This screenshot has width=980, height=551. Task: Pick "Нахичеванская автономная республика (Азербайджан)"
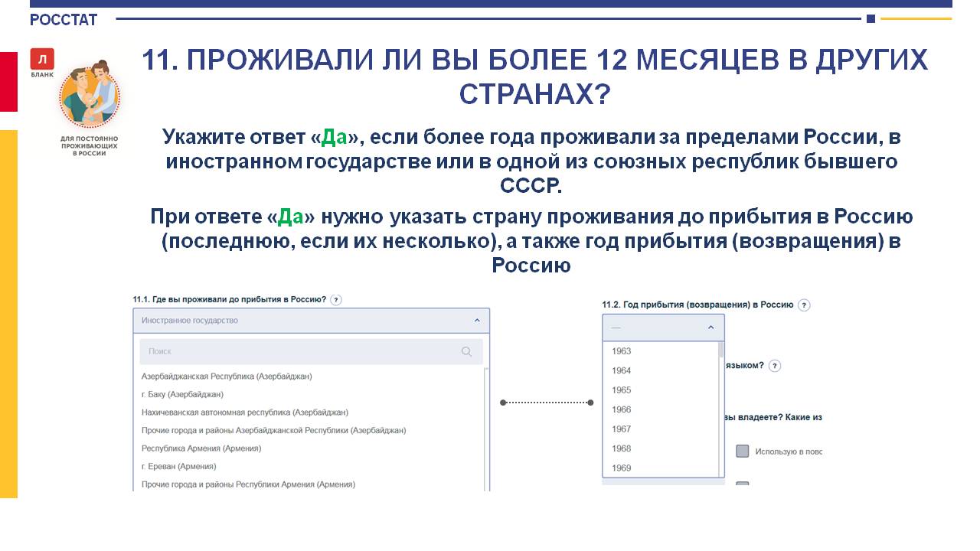(245, 412)
